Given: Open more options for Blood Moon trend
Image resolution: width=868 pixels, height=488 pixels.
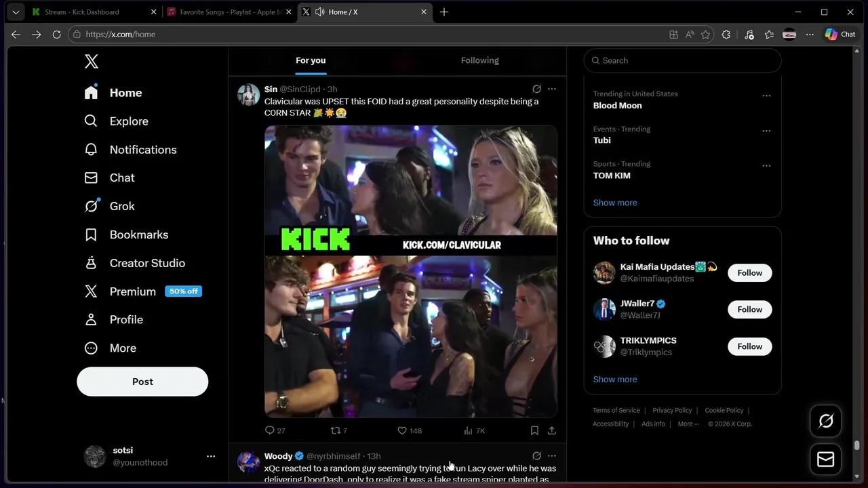Looking at the screenshot, I should (x=766, y=96).
